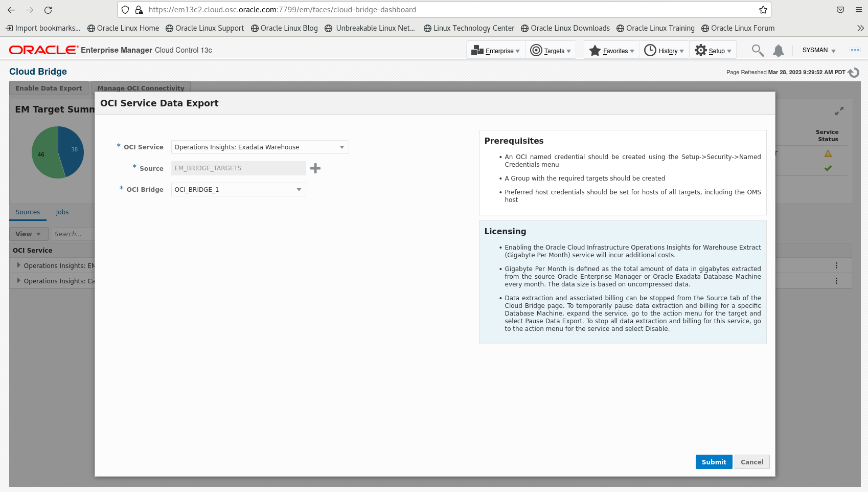Refresh the Cloud Bridge page icon
The height and width of the screenshot is (492, 868).
pyautogui.click(x=854, y=72)
